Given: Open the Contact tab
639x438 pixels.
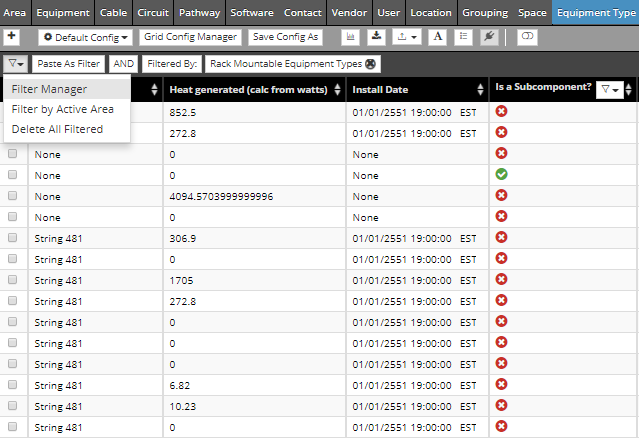Looking at the screenshot, I should [303, 13].
